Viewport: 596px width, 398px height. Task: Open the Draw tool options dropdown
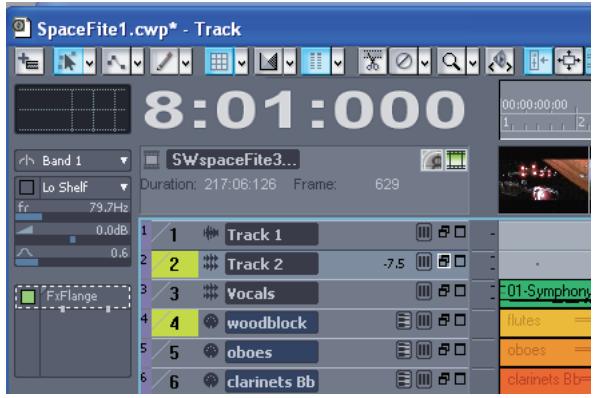click(x=185, y=61)
